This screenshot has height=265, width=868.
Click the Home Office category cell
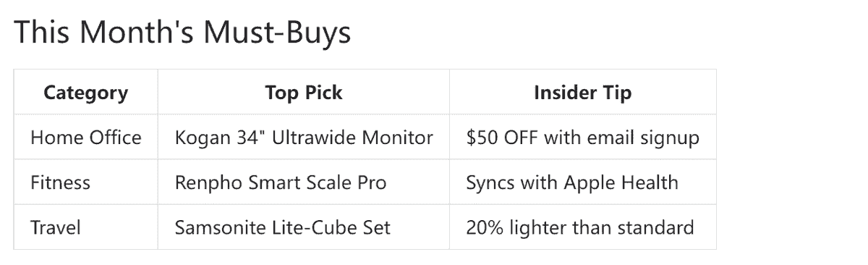pyautogui.click(x=86, y=138)
